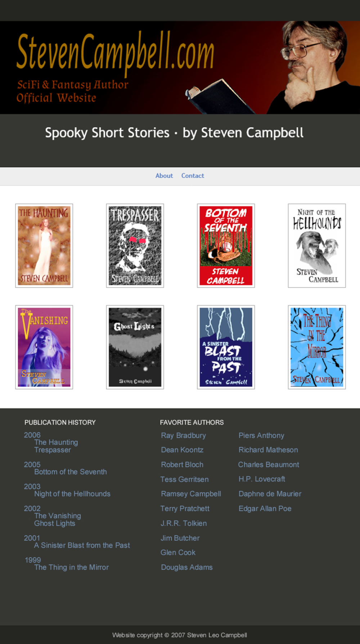Click A Sinister Blast from the Past cover
The height and width of the screenshot is (644, 360).
coord(226,347)
